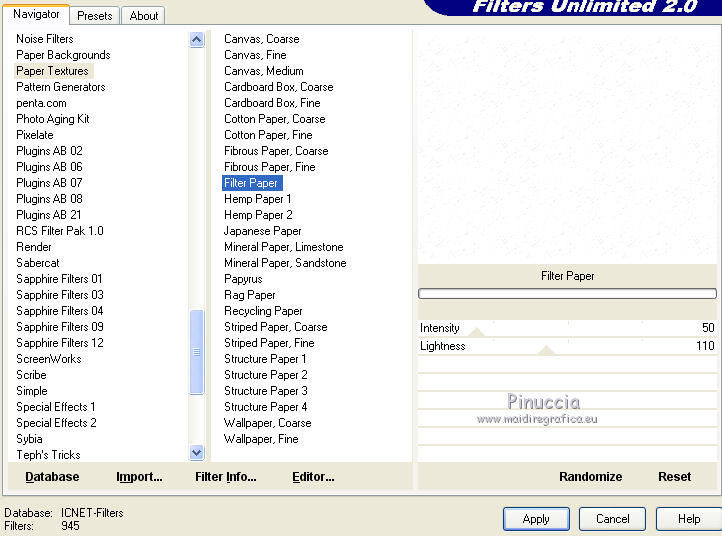This screenshot has height=536, width=722.
Task: Select Paper Textures category
Action: click(52, 71)
